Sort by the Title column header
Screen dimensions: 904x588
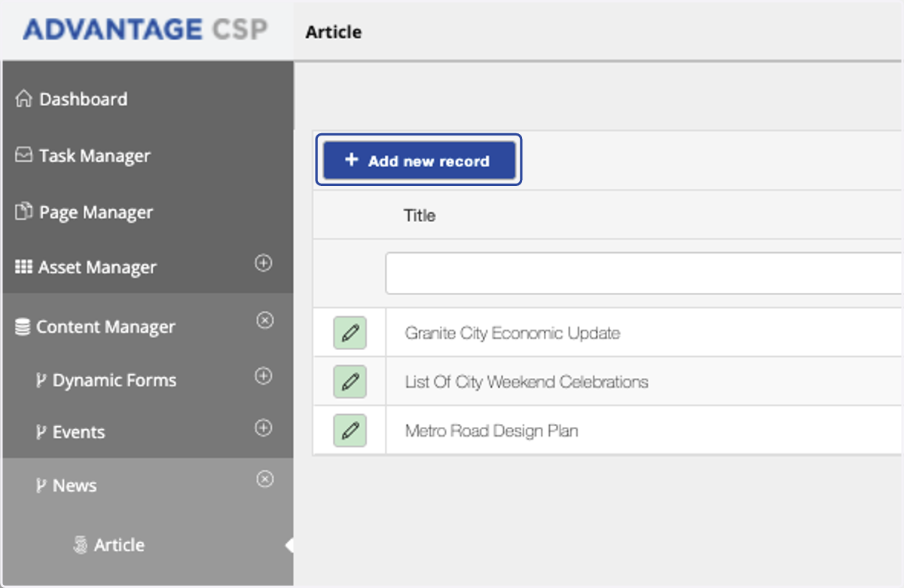point(420,215)
